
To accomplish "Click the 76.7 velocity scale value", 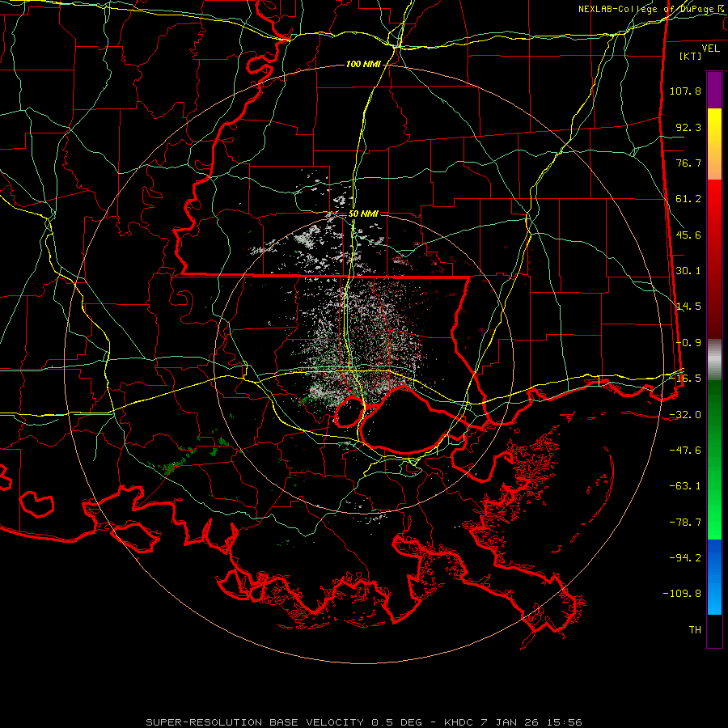I will [688, 163].
